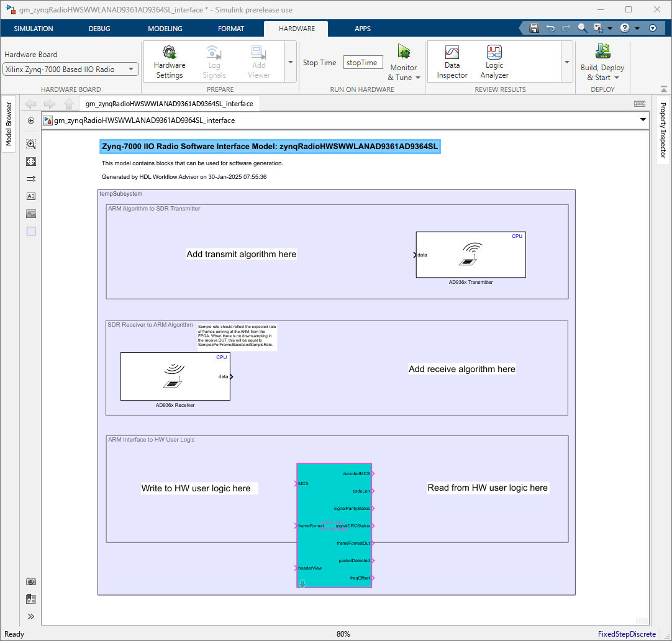The image size is (672, 641).
Task: Go up to parent with the up arrow
Action: click(x=69, y=104)
